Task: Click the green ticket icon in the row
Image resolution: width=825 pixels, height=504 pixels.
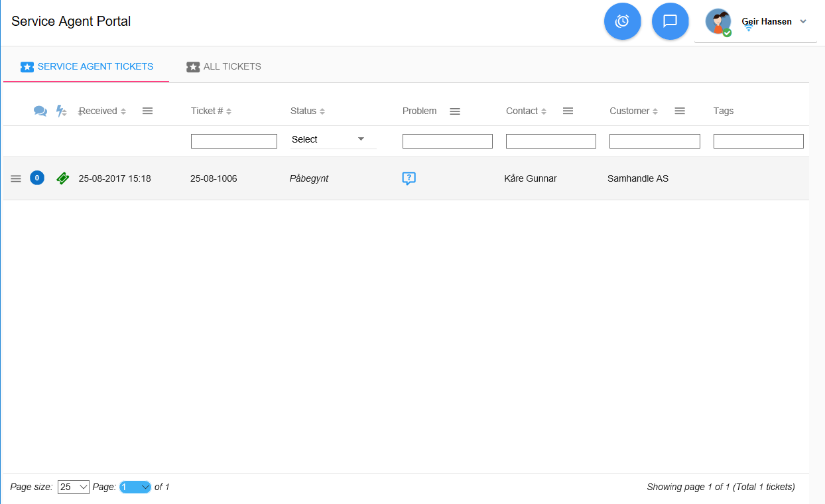Action: click(x=62, y=178)
